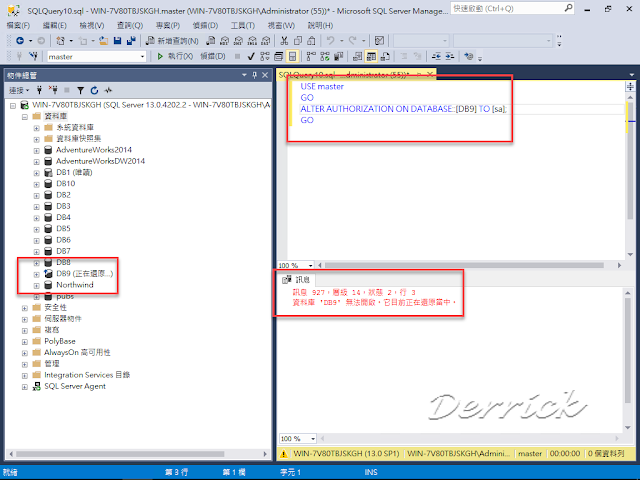The image size is (640, 480).
Task: Click the XMLA query icon
Action: (252, 41)
